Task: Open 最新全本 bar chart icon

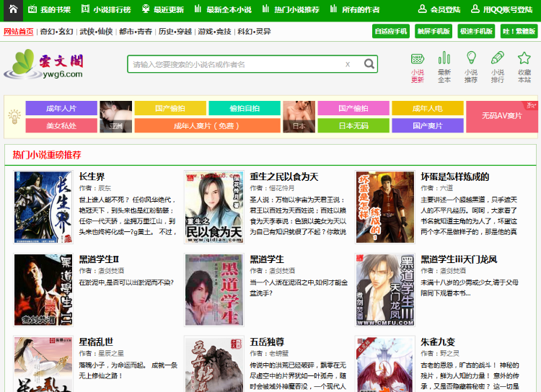Action: [x=444, y=67]
